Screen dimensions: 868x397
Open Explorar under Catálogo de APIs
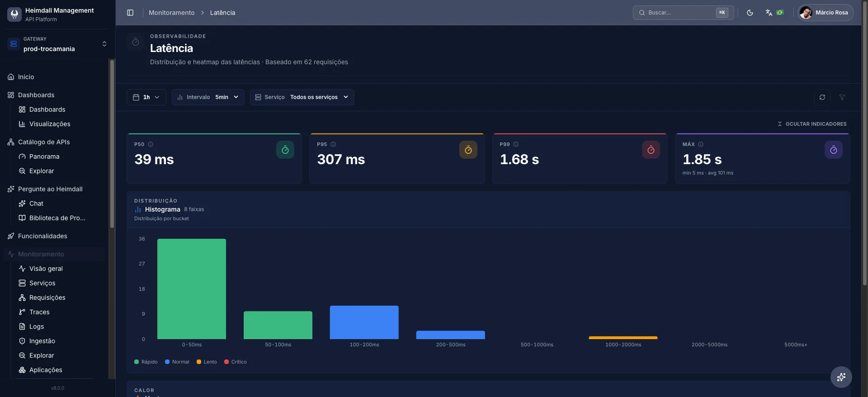pyautogui.click(x=60, y=171)
